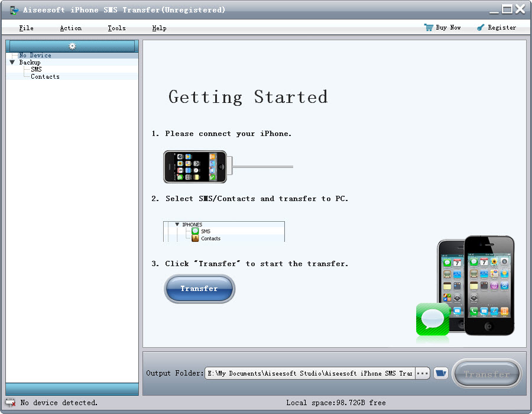
Task: Select SMS under Backup in the sidebar
Action: pos(36,69)
